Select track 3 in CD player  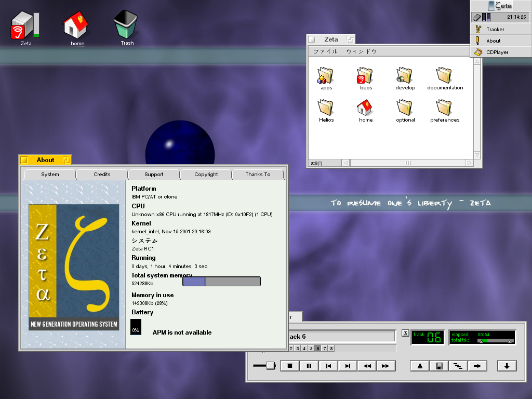point(298,349)
